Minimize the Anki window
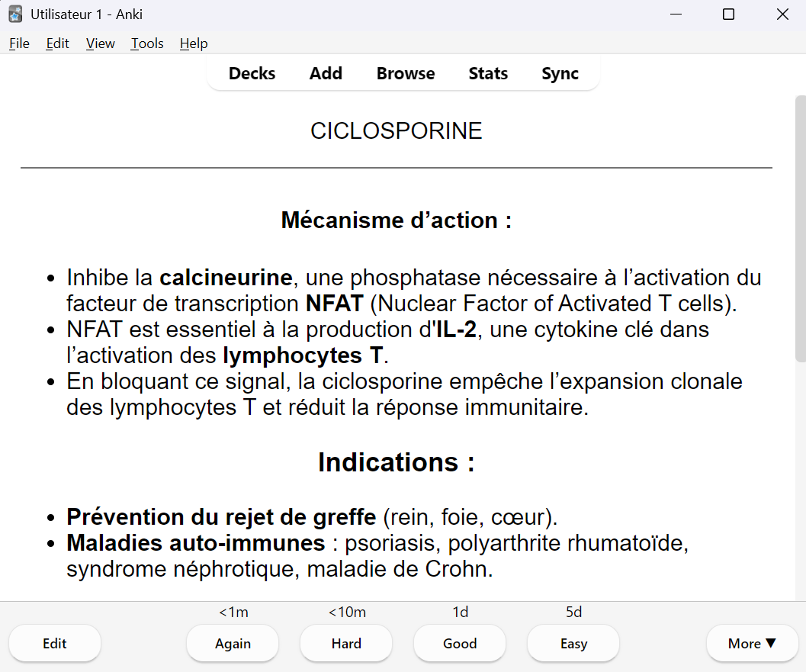This screenshot has height=672, width=806. pyautogui.click(x=675, y=14)
